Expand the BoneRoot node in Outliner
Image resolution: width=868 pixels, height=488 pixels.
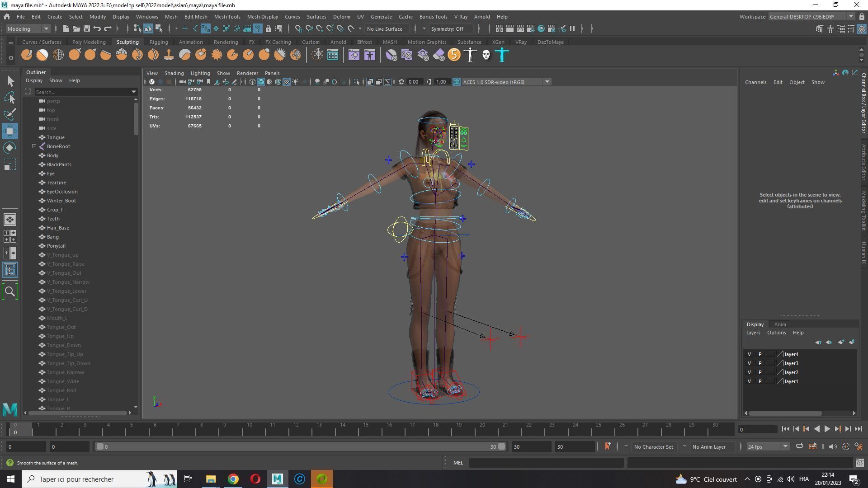(x=34, y=146)
